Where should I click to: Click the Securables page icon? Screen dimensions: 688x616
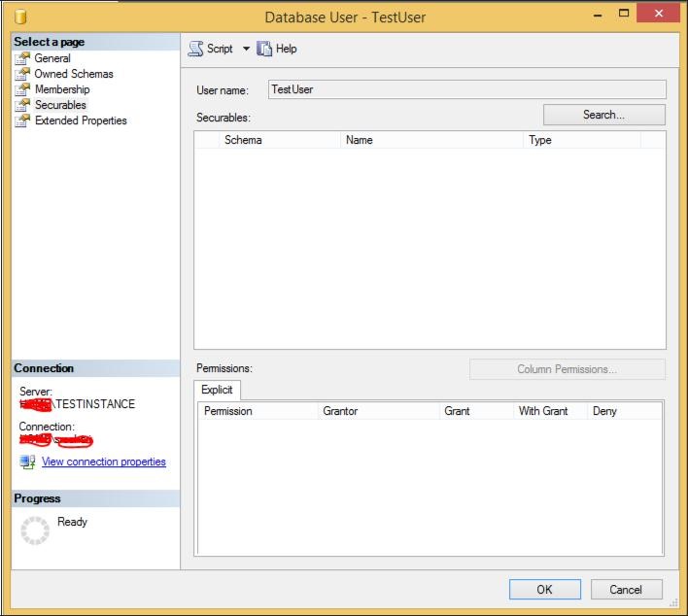coord(22,105)
